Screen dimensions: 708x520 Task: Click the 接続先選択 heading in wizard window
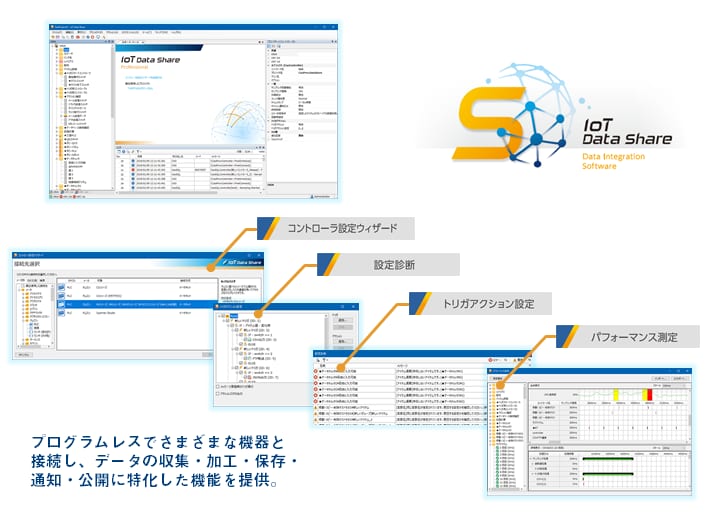(27, 264)
